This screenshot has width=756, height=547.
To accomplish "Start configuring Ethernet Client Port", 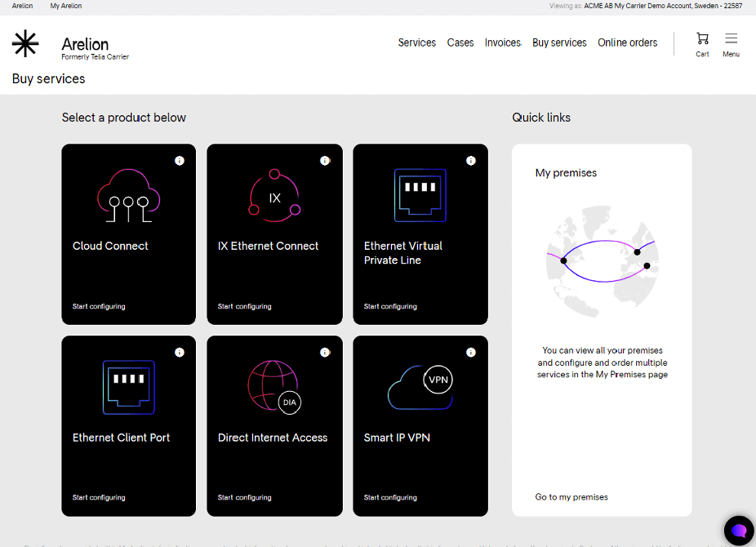I will [x=99, y=497].
